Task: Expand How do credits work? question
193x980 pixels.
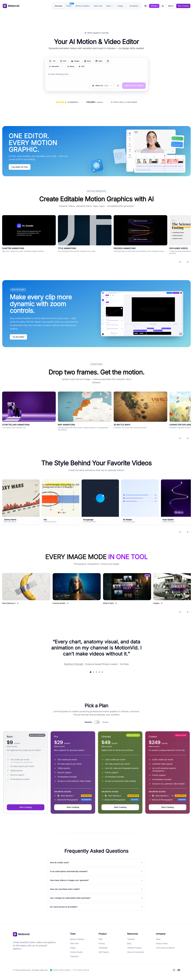Action: pyautogui.click(x=96, y=862)
